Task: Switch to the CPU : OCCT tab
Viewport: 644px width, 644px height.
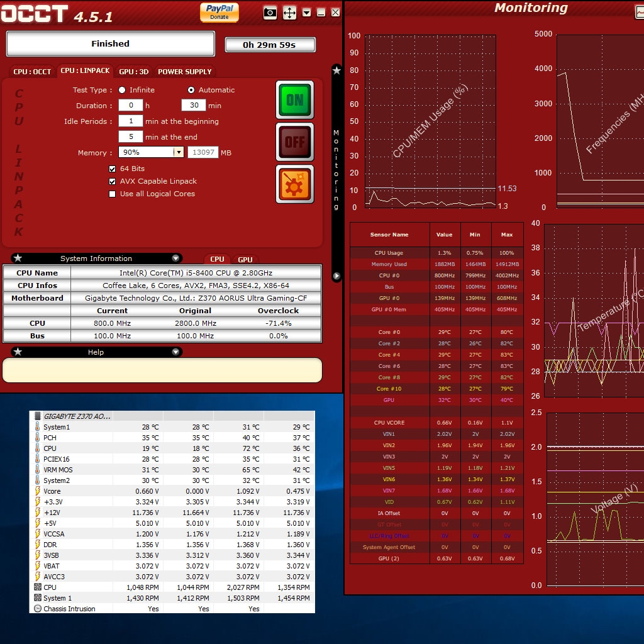Action: [x=32, y=72]
